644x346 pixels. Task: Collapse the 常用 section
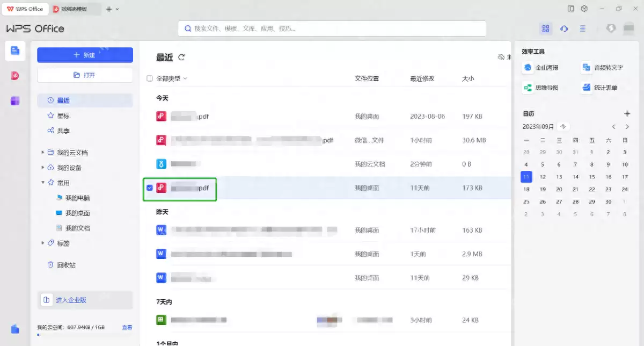[43, 182]
